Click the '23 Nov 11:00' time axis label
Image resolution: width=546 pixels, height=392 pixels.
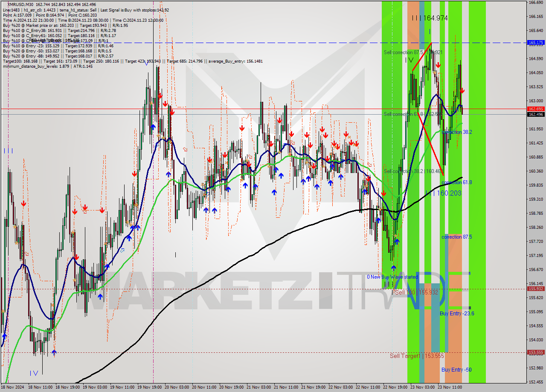(450, 387)
